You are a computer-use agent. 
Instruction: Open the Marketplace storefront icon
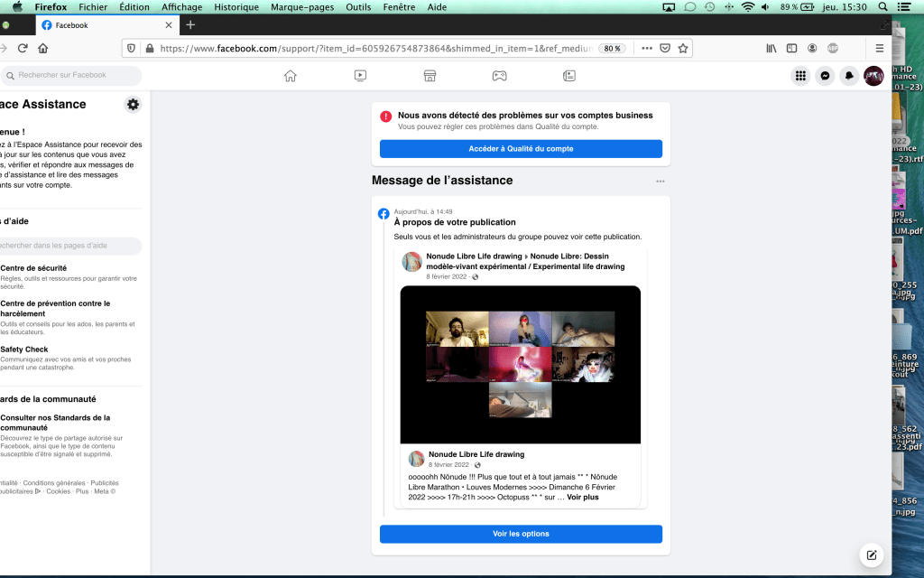pos(430,76)
